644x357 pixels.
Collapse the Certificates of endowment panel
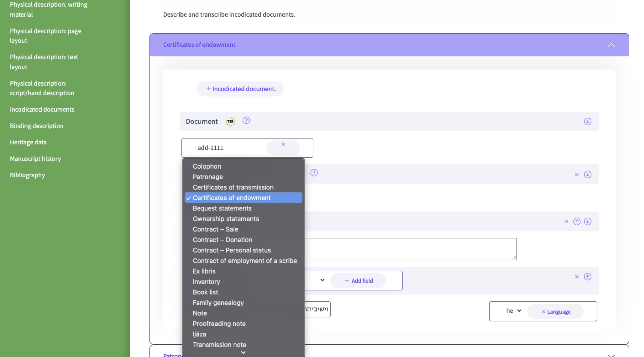point(611,45)
